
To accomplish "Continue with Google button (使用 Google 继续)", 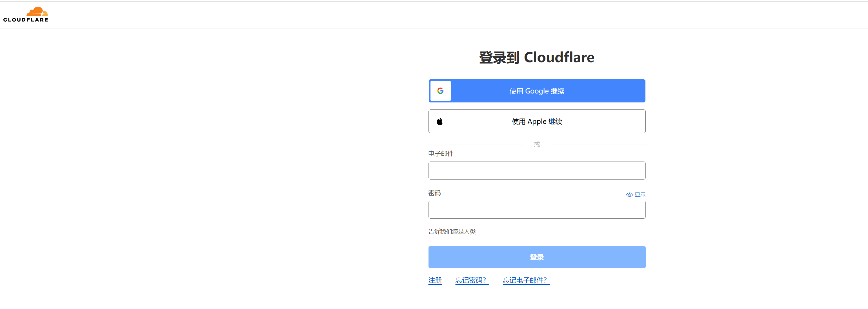I will (537, 91).
